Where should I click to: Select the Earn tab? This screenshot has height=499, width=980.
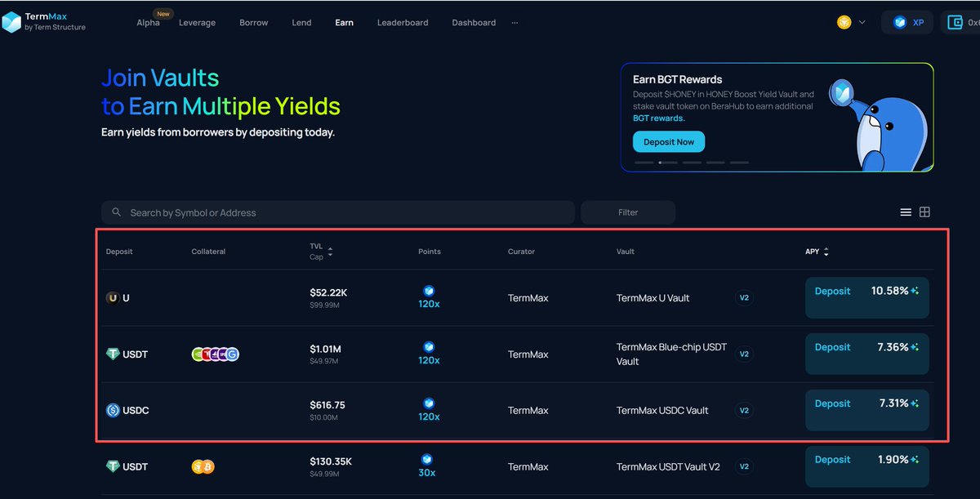[x=344, y=23]
